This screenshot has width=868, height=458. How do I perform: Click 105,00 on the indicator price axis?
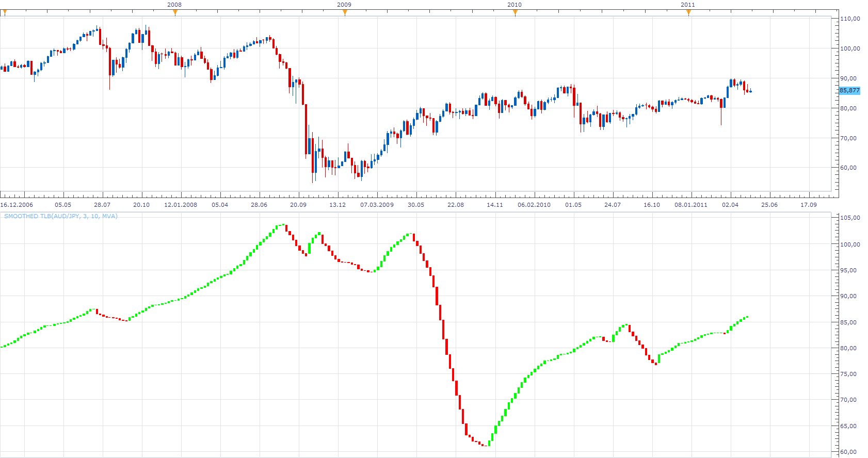850,218
